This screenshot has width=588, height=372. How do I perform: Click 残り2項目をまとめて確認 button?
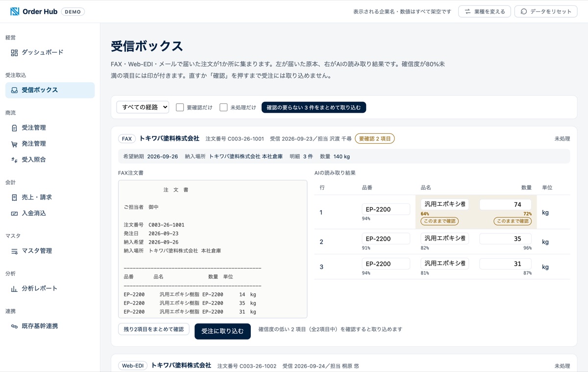154,329
